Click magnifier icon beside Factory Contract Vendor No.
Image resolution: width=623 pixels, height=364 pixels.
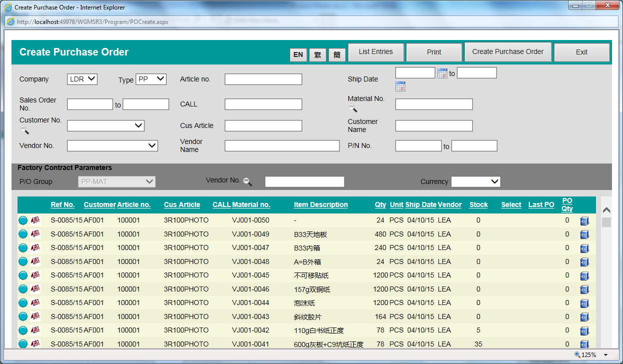pos(247,181)
